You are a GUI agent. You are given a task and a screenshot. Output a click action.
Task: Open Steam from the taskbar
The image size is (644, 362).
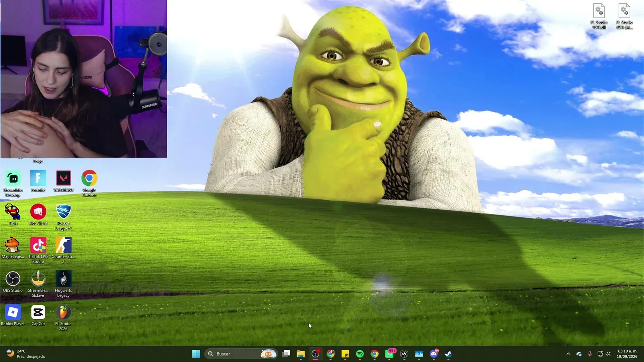[448, 354]
